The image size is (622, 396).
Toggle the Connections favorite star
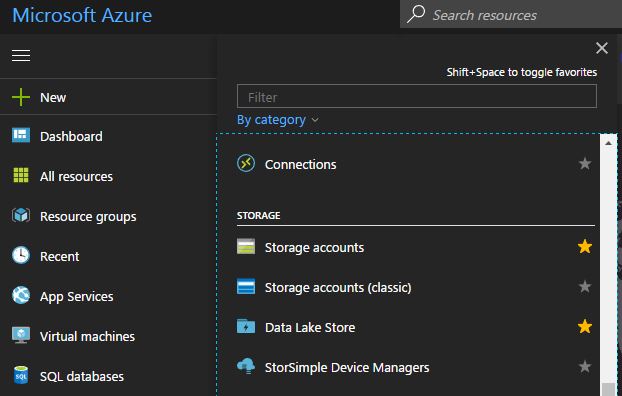tap(585, 163)
